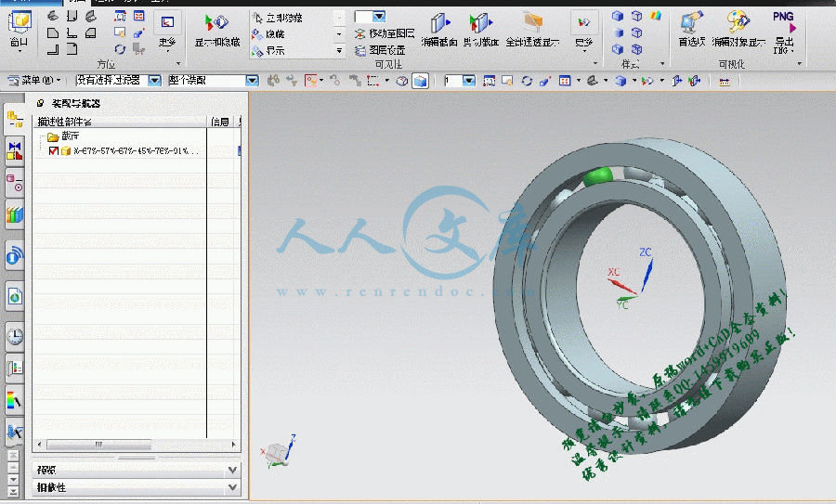836x504 pixels.
Task: Open the arrow beside 隐藏 command
Action: tap(339, 34)
